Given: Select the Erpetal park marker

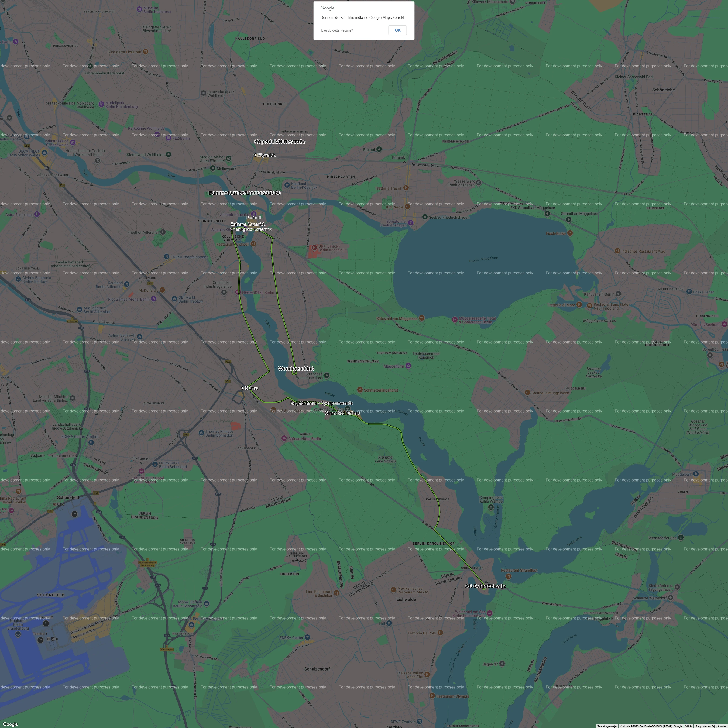Looking at the screenshot, I should (379, 149).
